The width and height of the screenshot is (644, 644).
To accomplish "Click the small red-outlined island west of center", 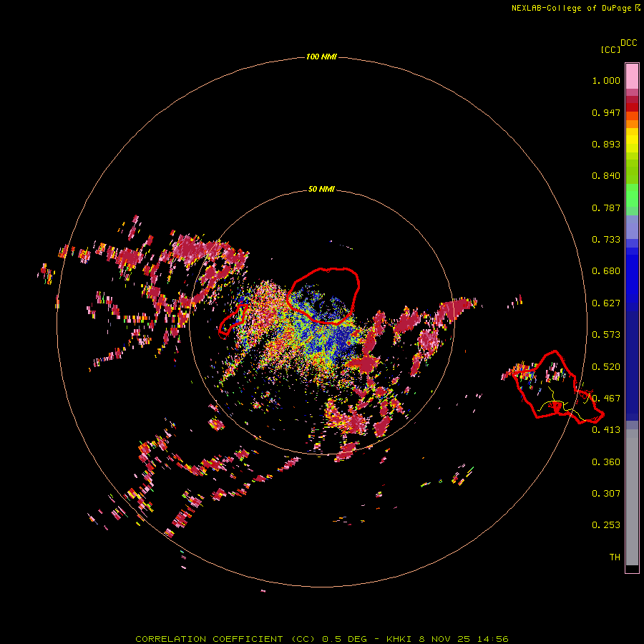I will tap(233, 321).
